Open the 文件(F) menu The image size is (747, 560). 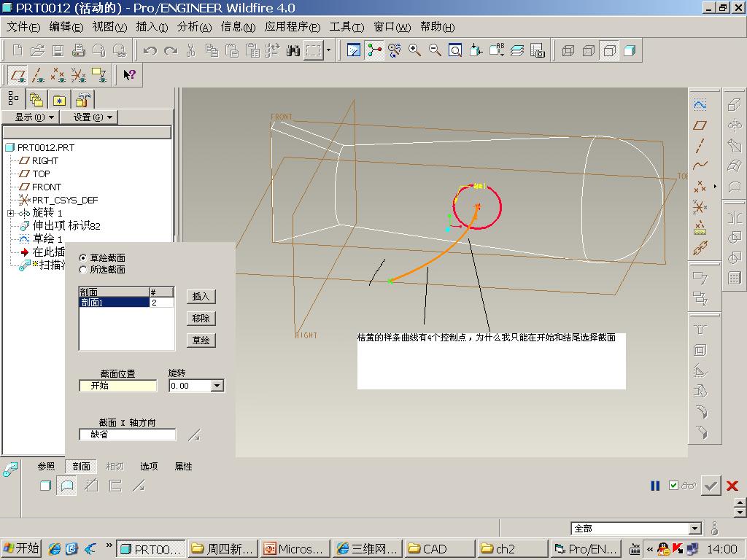point(23,27)
